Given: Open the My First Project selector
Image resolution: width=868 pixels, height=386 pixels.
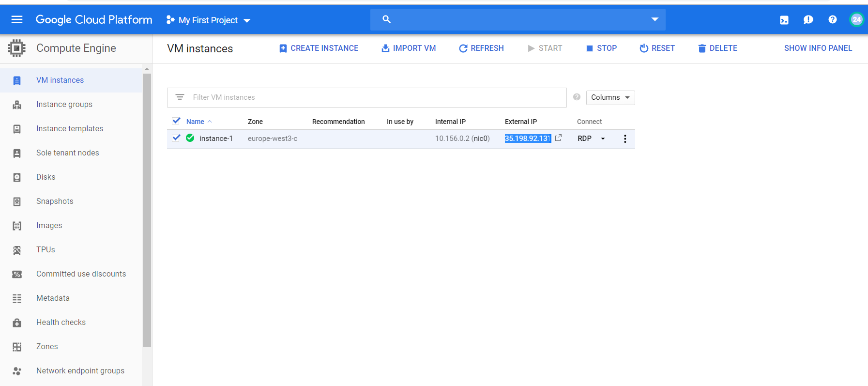Looking at the screenshot, I should [x=208, y=20].
